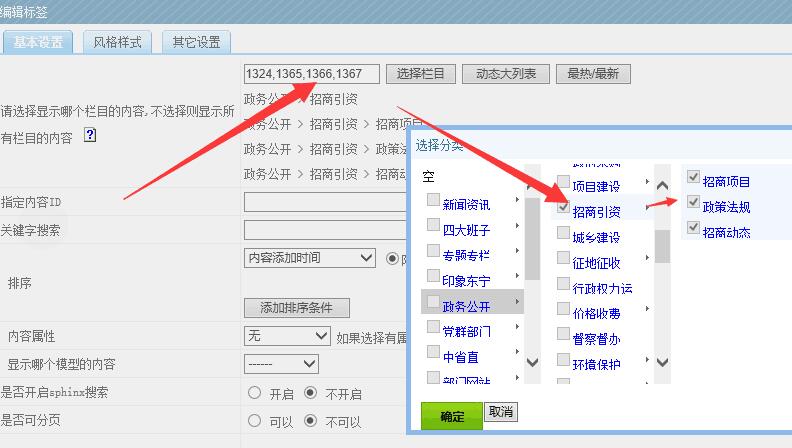Switch to the 风格样式 tab

(117, 42)
